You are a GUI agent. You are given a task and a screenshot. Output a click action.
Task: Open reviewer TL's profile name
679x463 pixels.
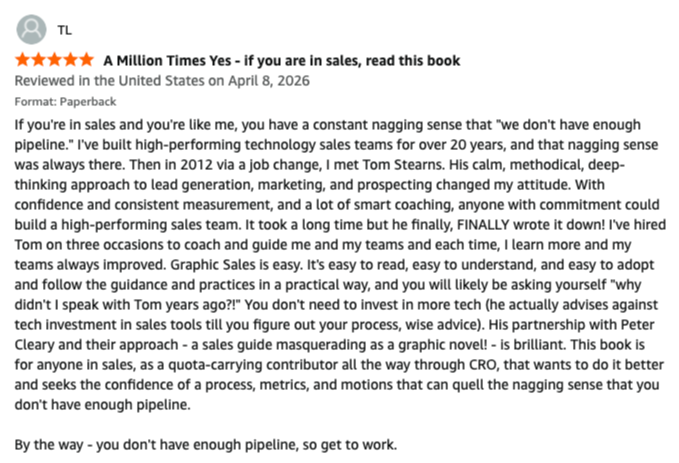click(x=65, y=30)
